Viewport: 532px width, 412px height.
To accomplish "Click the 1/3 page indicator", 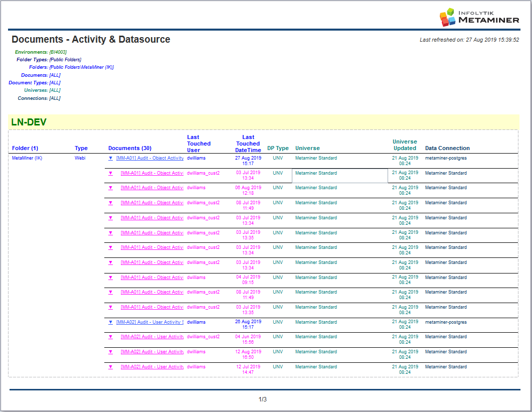I will pyautogui.click(x=263, y=399).
